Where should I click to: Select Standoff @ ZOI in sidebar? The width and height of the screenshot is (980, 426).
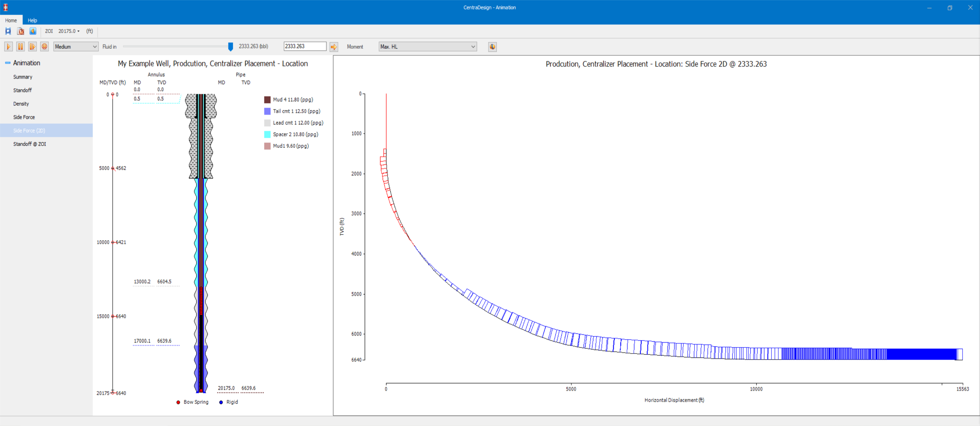click(30, 144)
